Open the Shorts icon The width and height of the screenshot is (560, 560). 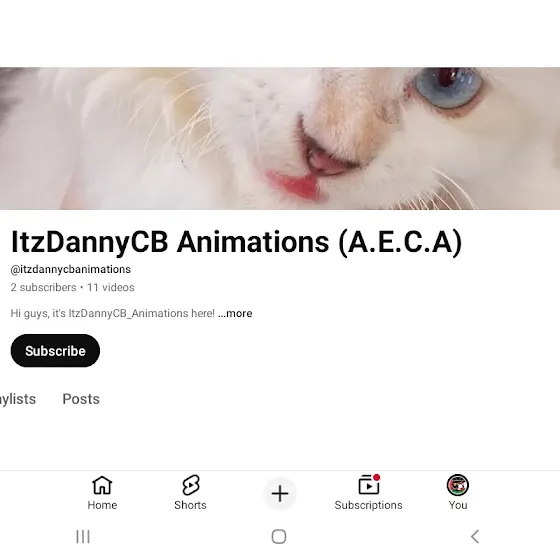[190, 485]
